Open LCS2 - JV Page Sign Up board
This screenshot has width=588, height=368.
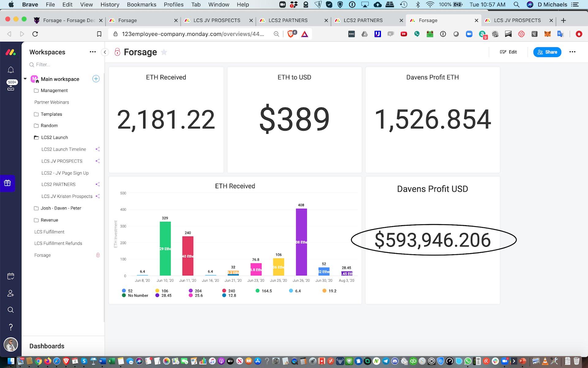click(x=65, y=173)
